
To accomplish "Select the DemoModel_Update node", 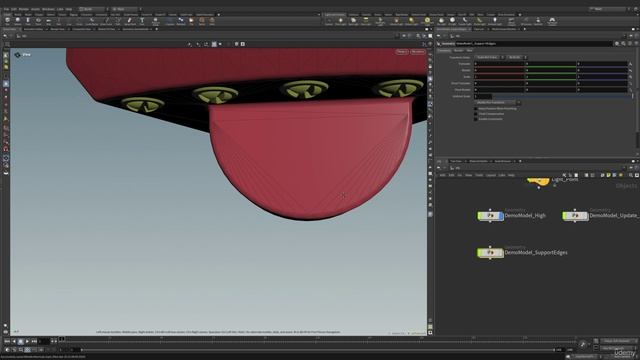I will pyautogui.click(x=575, y=216).
